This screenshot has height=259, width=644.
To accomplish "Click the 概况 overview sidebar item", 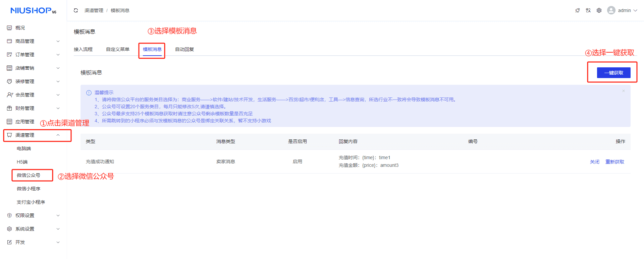I will tap(20, 28).
